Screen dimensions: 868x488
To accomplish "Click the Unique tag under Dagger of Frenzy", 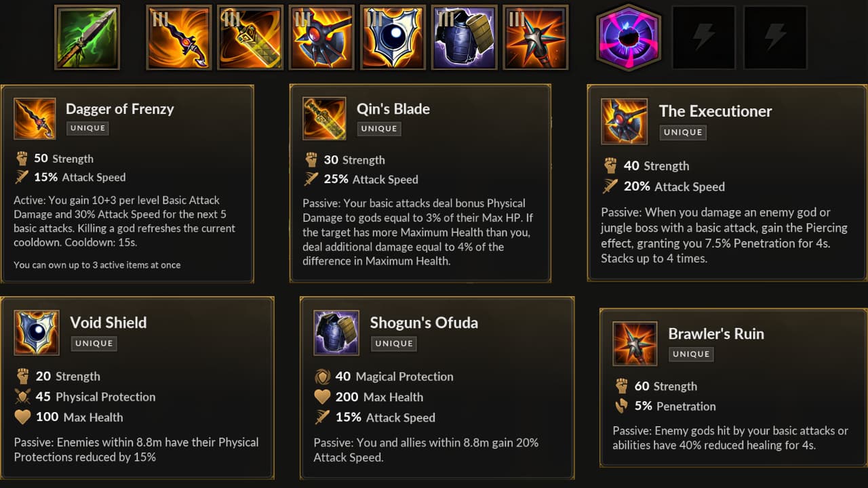I will coord(87,128).
